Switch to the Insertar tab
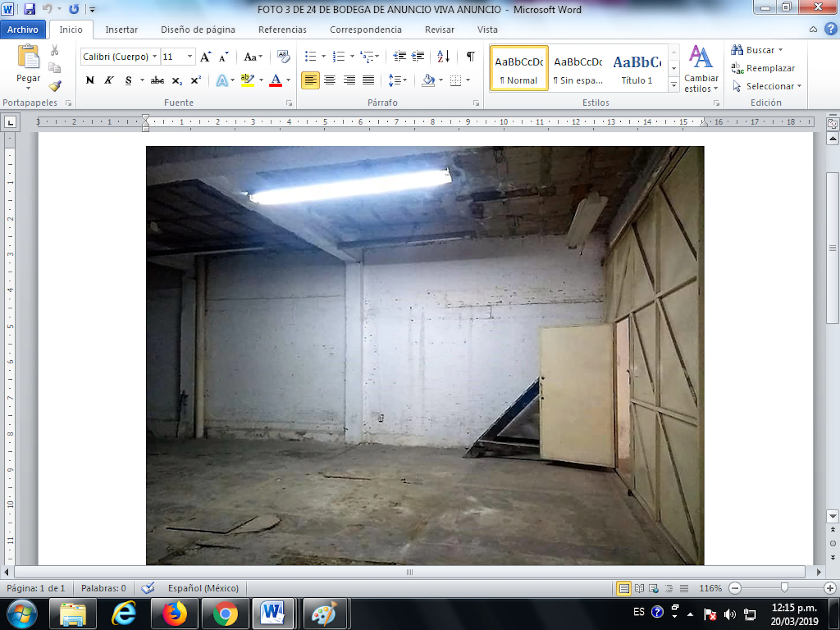 pyautogui.click(x=122, y=29)
